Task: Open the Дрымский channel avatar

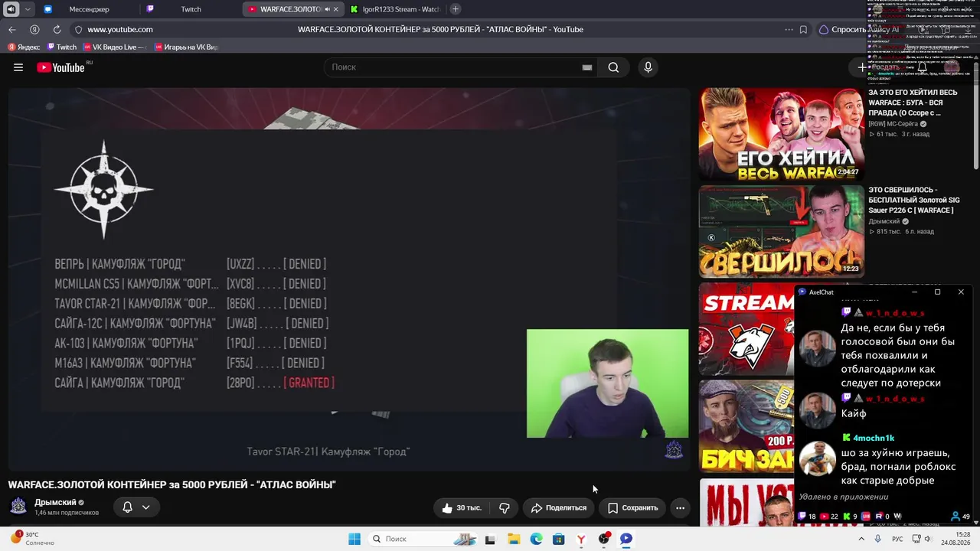Action: (x=18, y=507)
